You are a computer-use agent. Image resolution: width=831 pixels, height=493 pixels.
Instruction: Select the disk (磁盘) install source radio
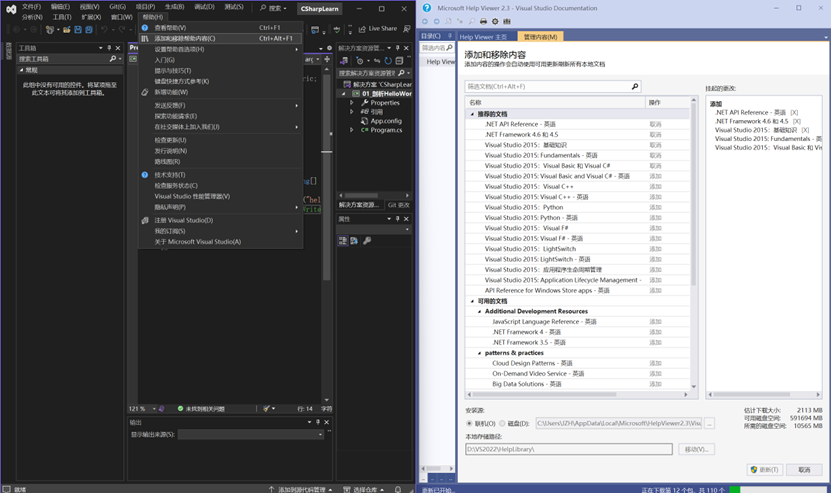pyautogui.click(x=502, y=424)
